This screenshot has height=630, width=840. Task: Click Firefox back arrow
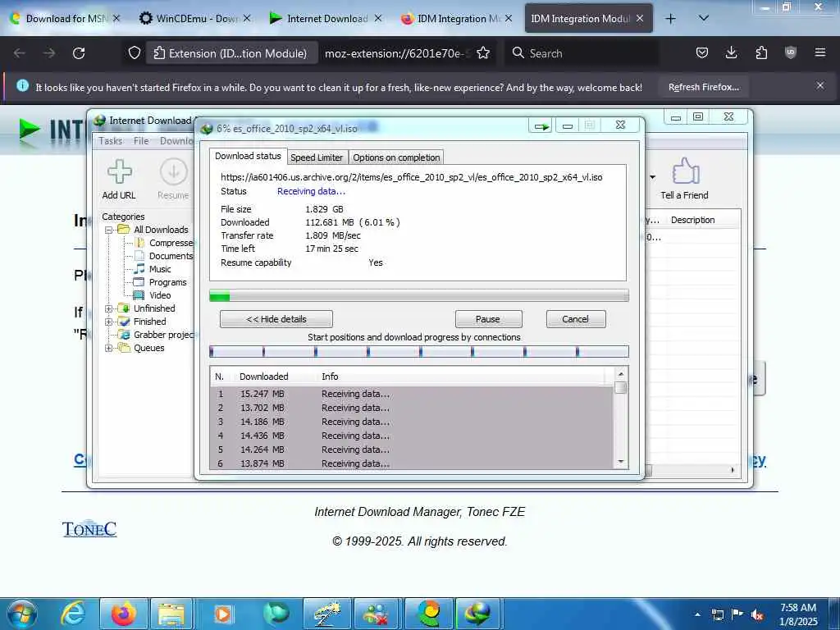[x=20, y=53]
